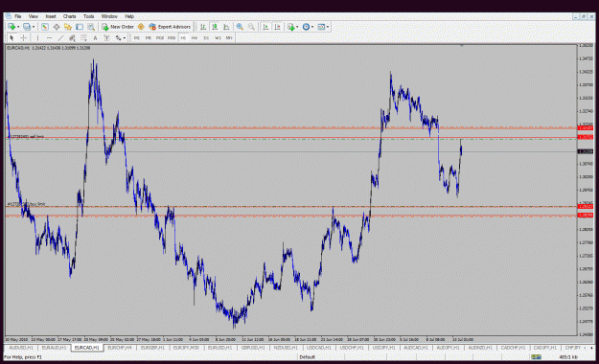Switch chart to Bar Chart type
This screenshot has width=599, height=364.
coord(203,27)
